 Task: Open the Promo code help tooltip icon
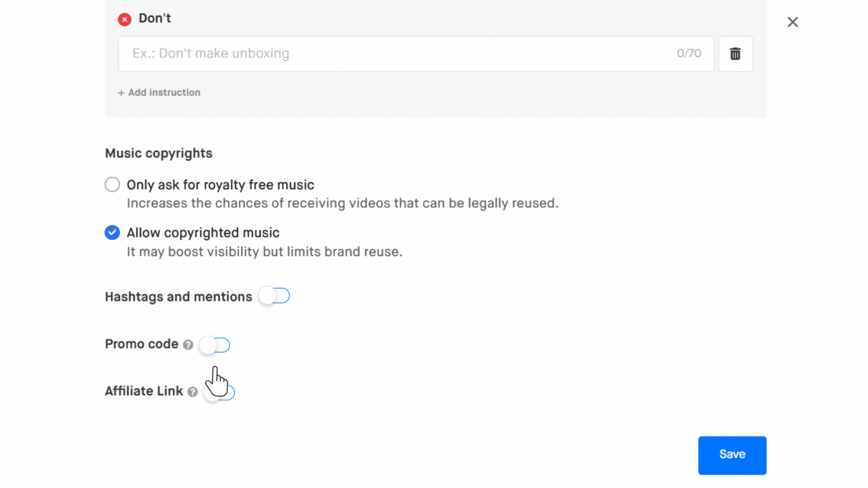tap(188, 345)
